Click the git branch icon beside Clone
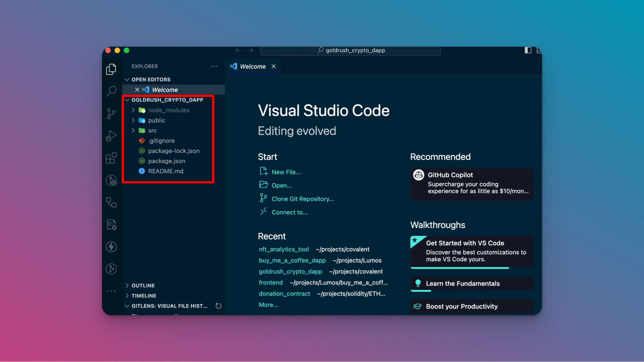 (x=264, y=198)
